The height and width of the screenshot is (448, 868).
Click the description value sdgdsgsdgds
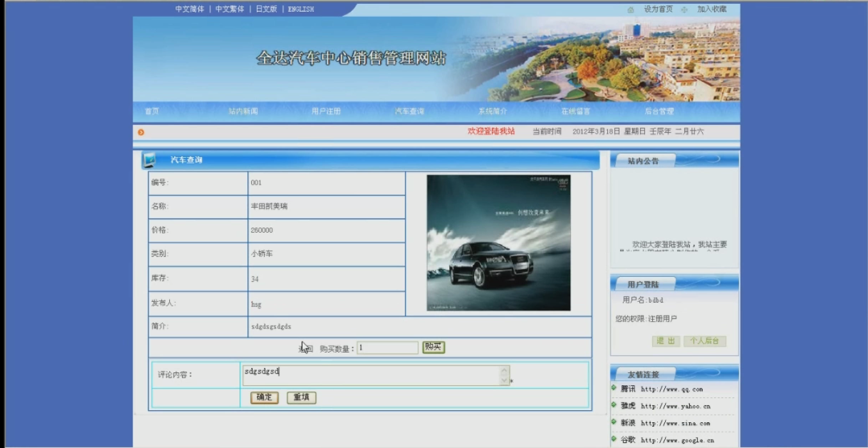coord(271,327)
